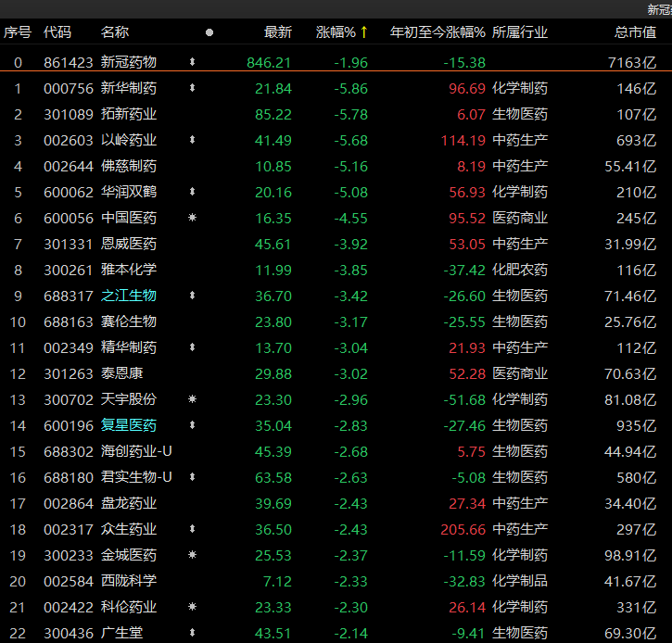Select the stock name 盘龙药业
Image resolution: width=672 pixels, height=643 pixels.
[x=129, y=503]
